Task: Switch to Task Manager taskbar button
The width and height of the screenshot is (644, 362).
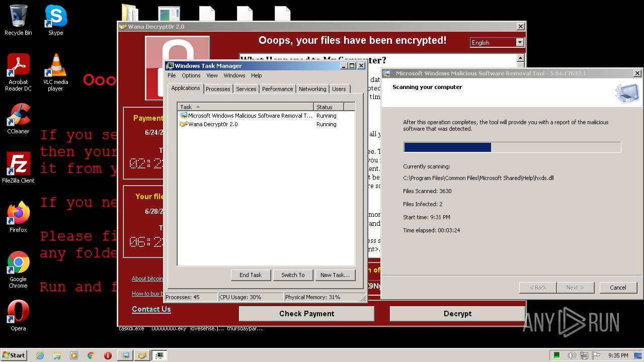Action: point(159,355)
